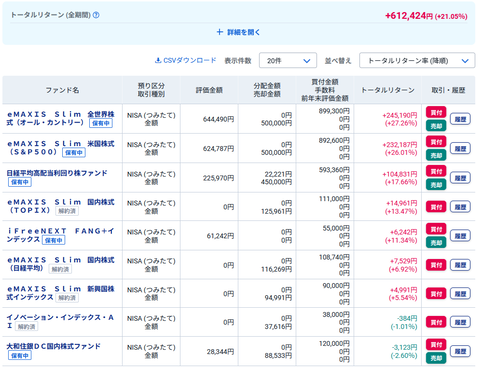Open eMAXIS Slim 国内株式(TOPIX) fund link
The image size is (480, 369).
(x=60, y=206)
